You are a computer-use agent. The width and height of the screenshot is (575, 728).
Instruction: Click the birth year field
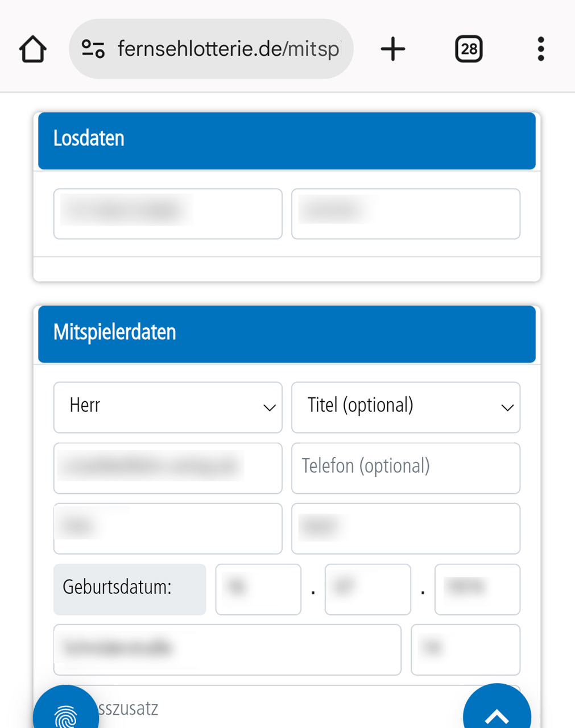click(x=477, y=589)
